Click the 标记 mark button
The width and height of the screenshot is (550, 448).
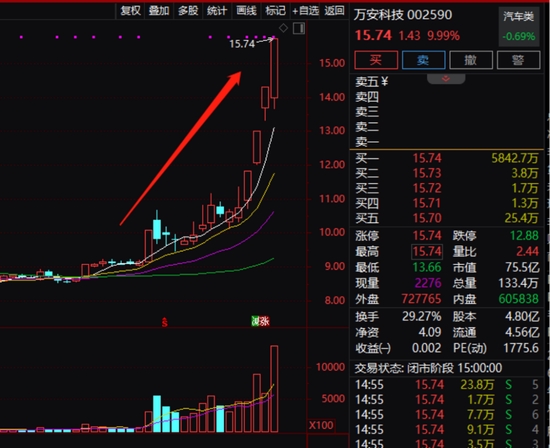click(275, 11)
